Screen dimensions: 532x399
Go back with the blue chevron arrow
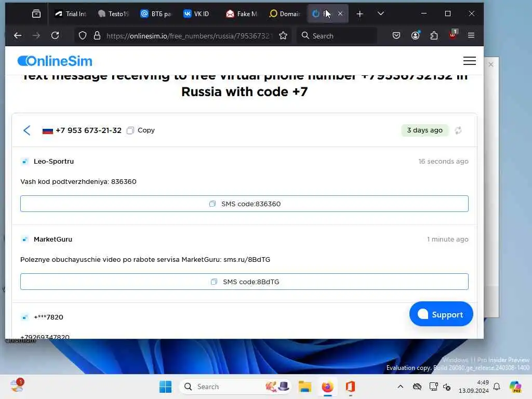(x=27, y=130)
